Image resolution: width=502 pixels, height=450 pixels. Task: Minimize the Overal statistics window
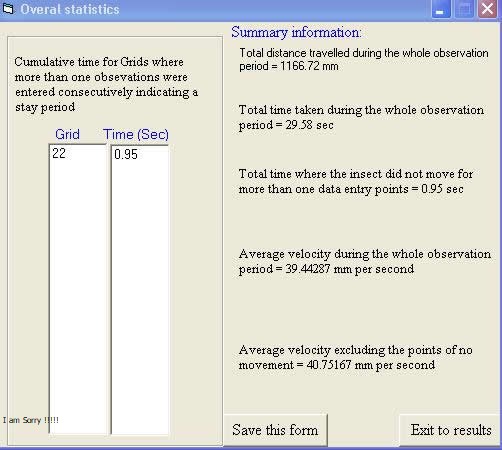(x=441, y=9)
